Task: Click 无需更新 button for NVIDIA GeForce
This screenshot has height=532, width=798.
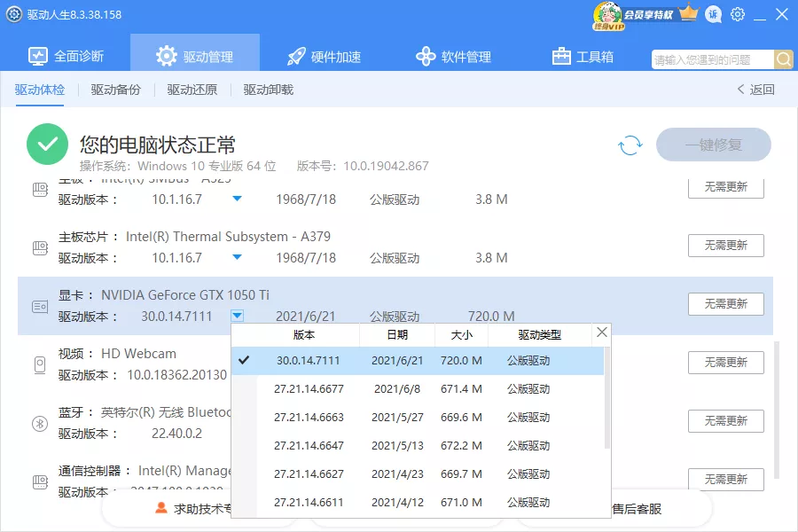Action: (725, 304)
